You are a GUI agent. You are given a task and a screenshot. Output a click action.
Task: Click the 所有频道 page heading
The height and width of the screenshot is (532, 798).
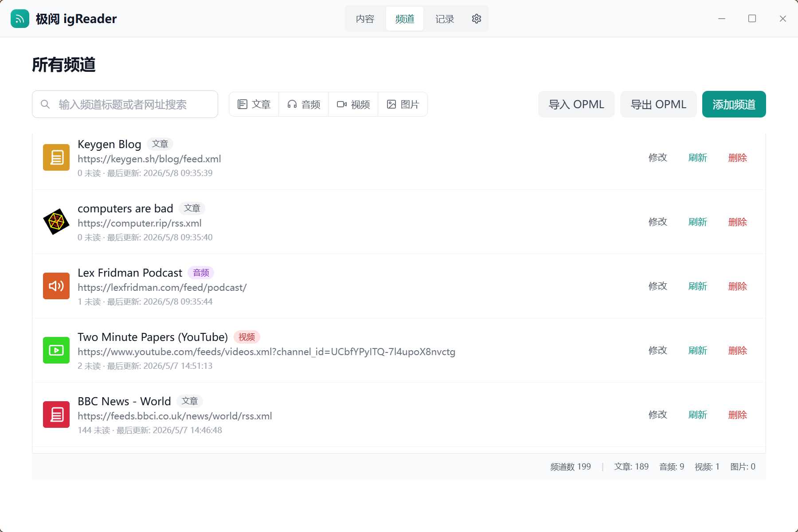[64, 65]
